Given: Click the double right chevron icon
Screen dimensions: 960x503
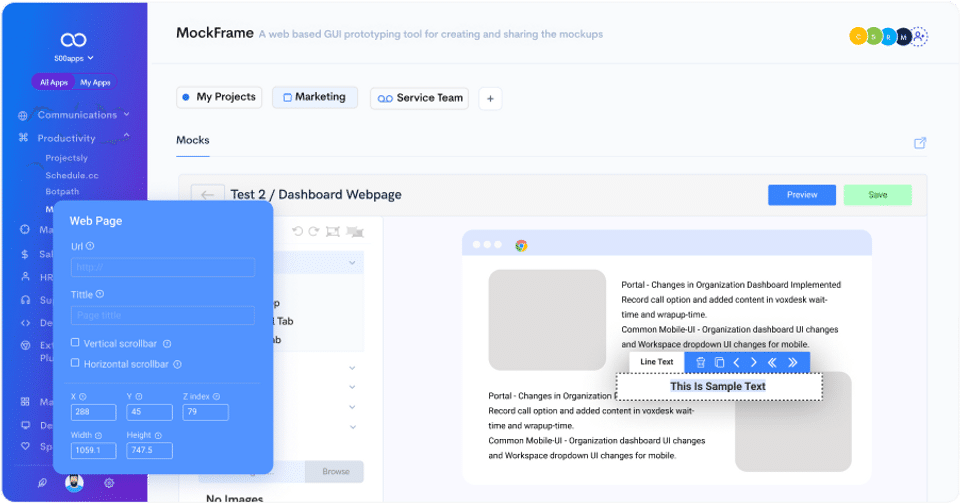Looking at the screenshot, I should point(793,362).
